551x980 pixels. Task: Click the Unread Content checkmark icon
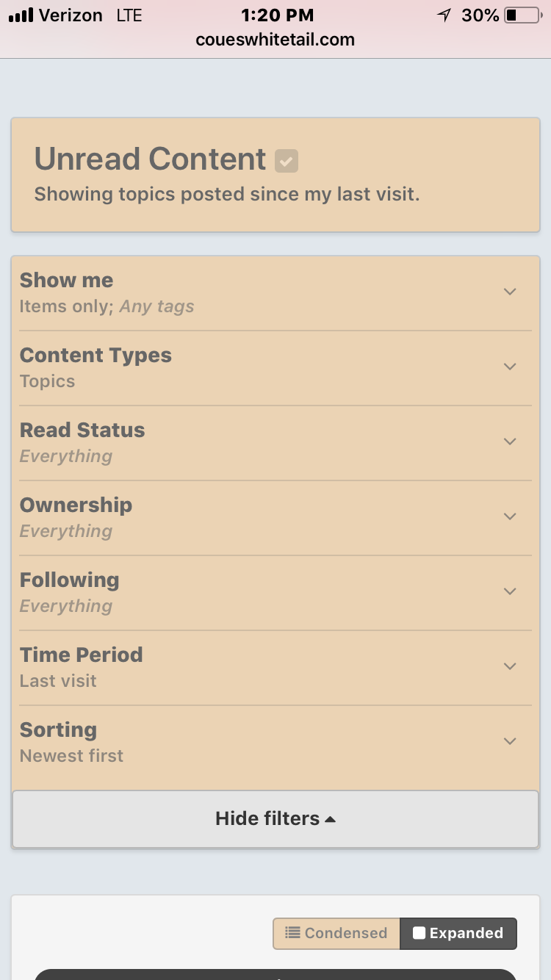tap(287, 161)
